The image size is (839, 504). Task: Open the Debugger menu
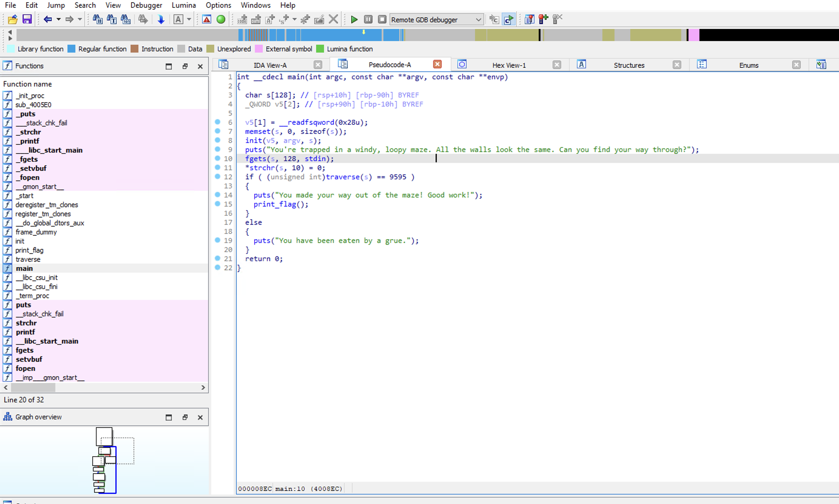pos(147,5)
